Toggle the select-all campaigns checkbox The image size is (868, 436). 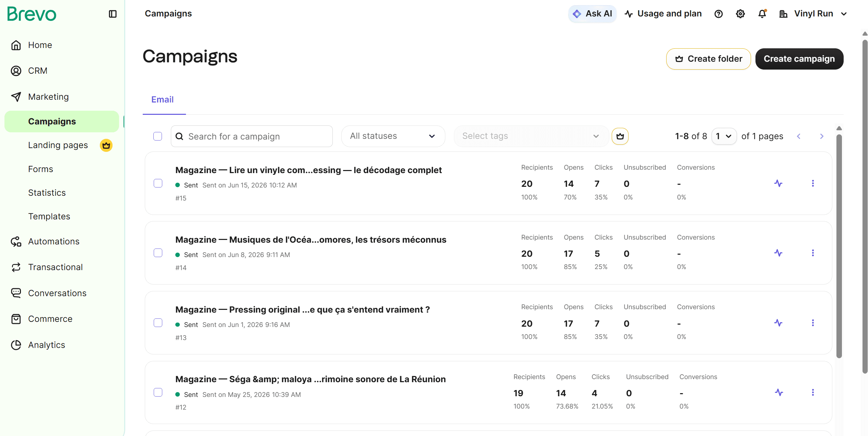coord(158,136)
